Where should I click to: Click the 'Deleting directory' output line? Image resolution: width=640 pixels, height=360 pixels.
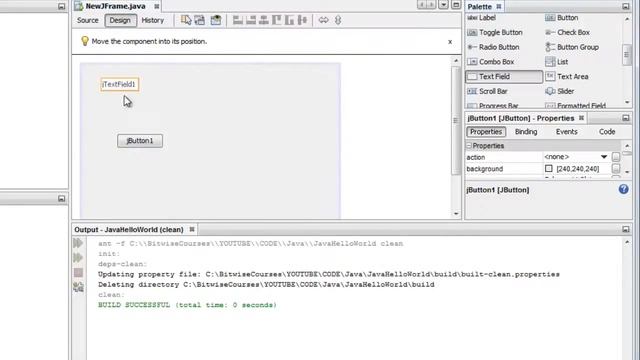tap(266, 284)
